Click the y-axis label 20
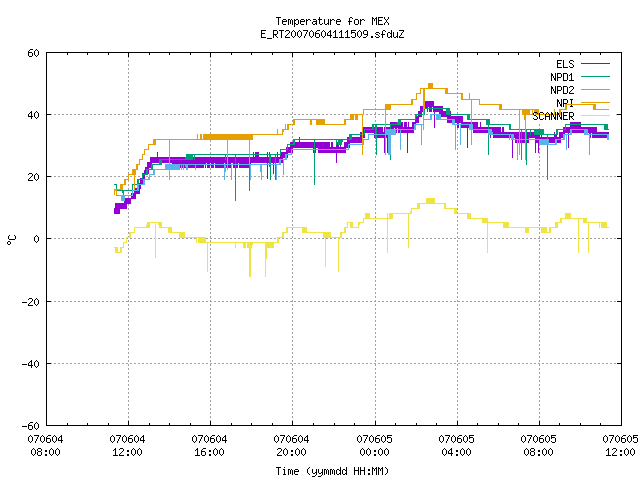 point(33,177)
